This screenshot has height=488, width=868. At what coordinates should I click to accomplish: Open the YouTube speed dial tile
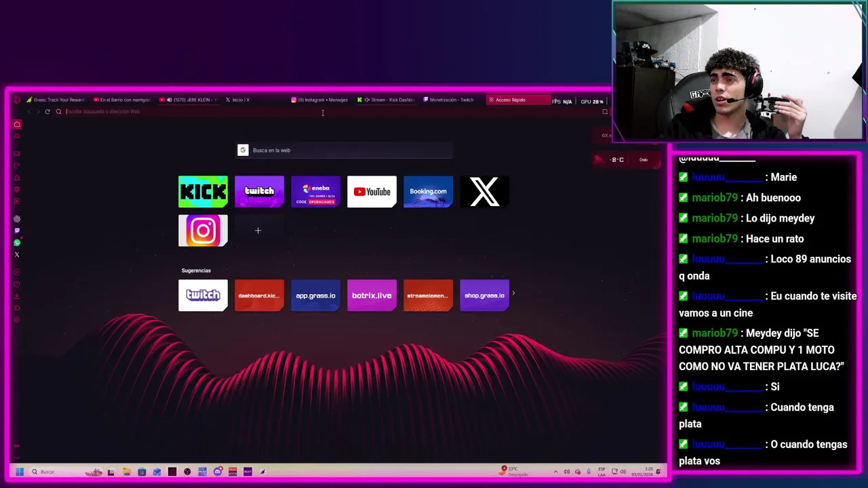tap(372, 192)
